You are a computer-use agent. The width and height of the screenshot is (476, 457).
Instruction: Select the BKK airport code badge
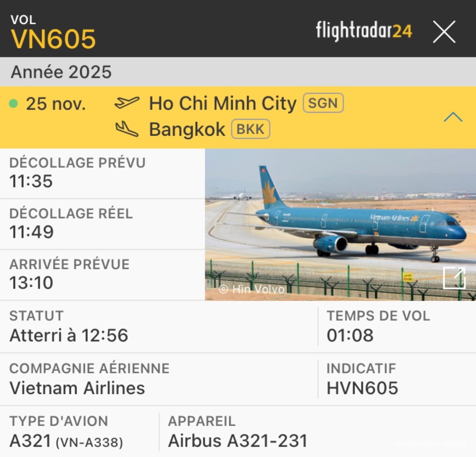[x=251, y=129]
